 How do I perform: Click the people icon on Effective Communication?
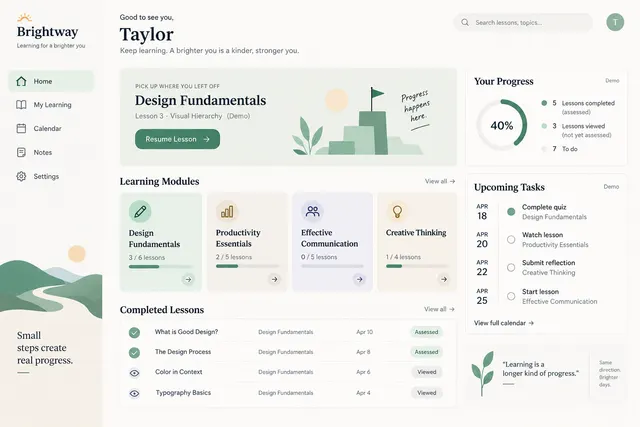[313, 211]
